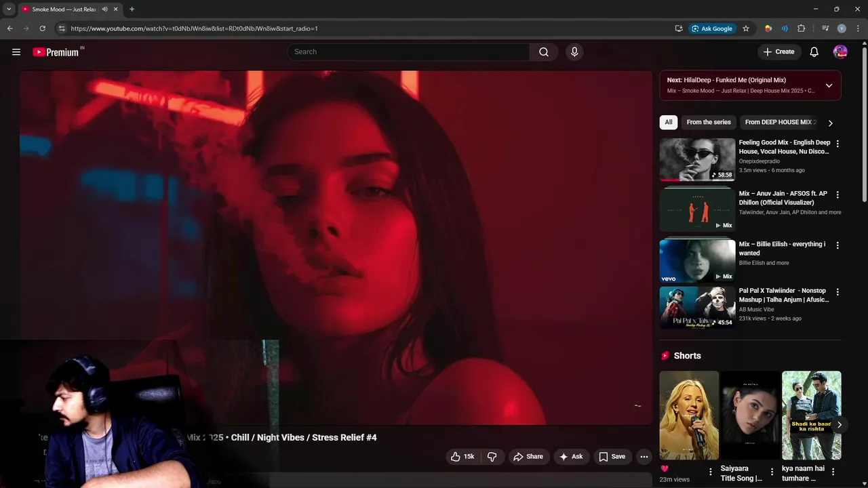The width and height of the screenshot is (868, 488).
Task: Click the Shorts section heading
Action: (687, 356)
